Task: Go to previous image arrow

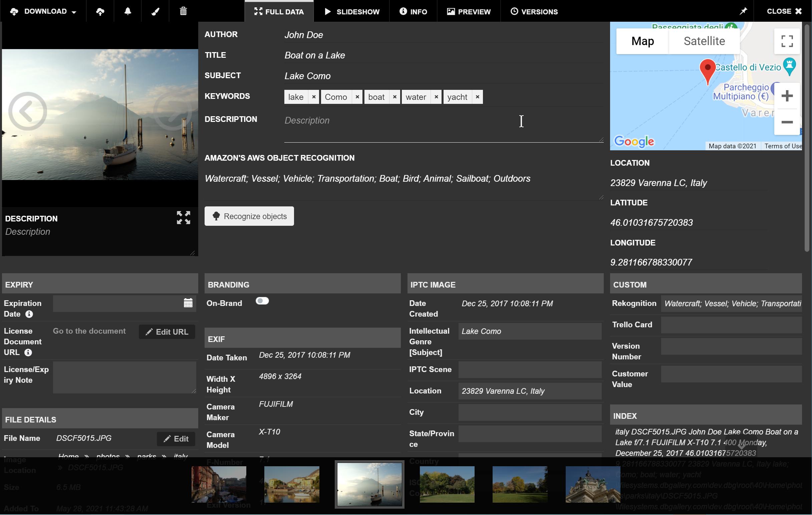Action: [28, 111]
